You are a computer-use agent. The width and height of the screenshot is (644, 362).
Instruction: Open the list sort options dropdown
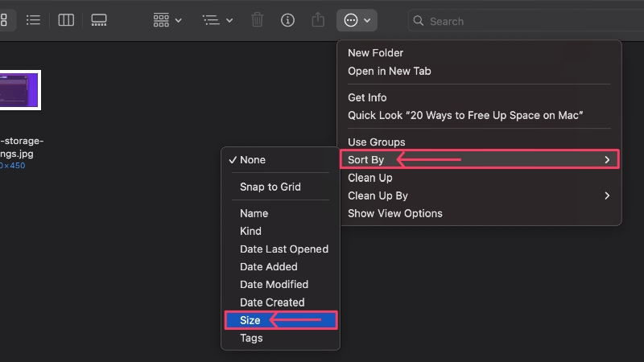(217, 20)
